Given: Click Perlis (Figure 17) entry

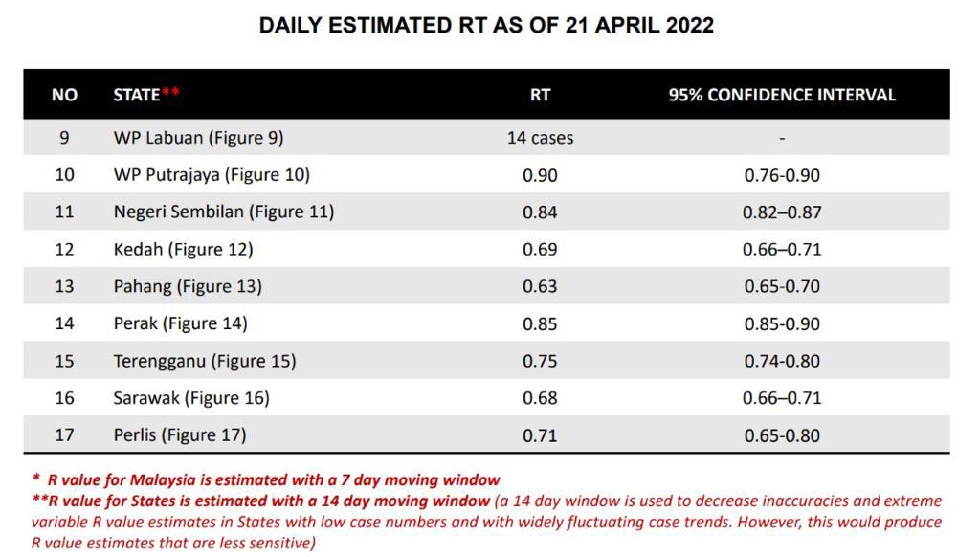Looking at the screenshot, I should [180, 435].
